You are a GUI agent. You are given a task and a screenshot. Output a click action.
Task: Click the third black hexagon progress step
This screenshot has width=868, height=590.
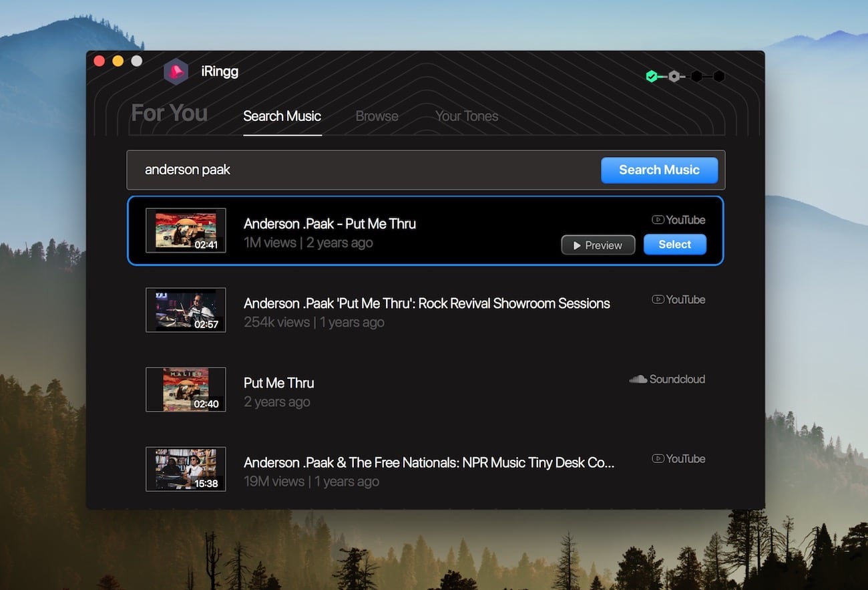tap(696, 77)
